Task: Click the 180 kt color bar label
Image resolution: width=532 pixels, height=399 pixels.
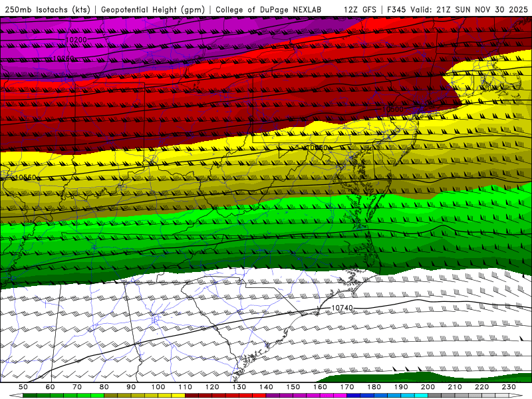Action: click(374, 387)
